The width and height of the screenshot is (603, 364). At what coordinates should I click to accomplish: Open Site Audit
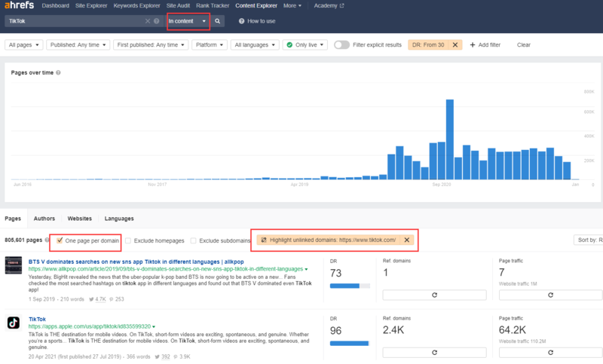178,6
